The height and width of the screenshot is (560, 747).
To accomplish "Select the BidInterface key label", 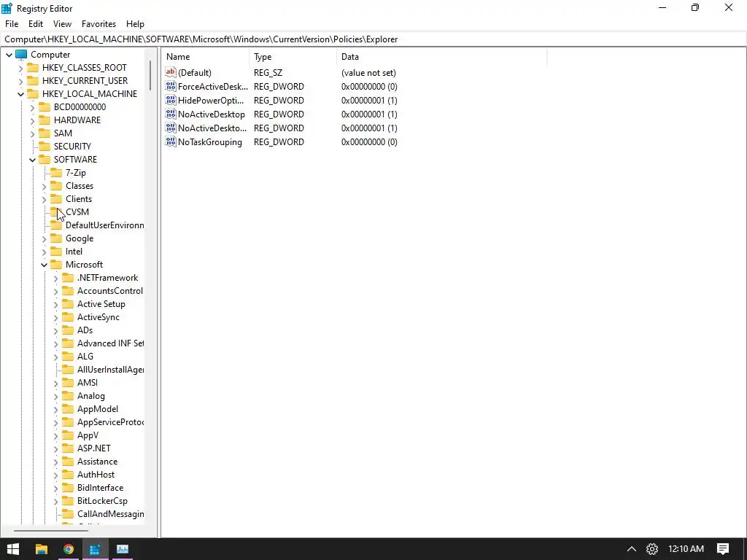I will click(x=100, y=488).
